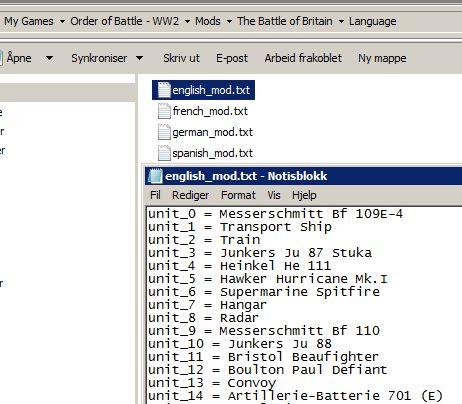Place cursor in line 'unit_2 = Train'
The width and height of the screenshot is (462, 404).
click(x=204, y=240)
